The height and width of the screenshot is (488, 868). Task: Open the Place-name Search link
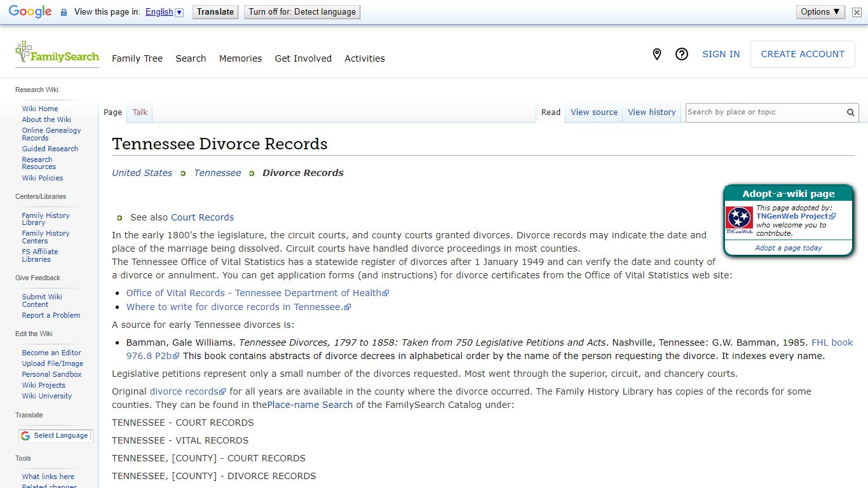310,405
